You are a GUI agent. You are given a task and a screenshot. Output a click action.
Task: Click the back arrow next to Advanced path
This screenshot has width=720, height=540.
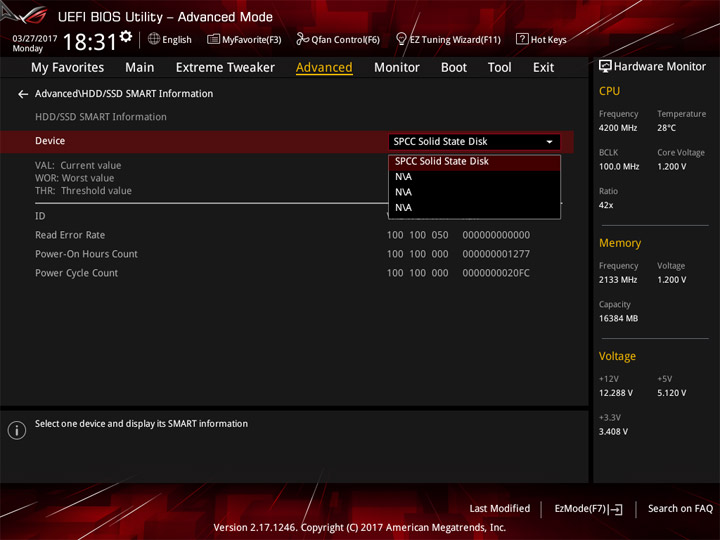click(x=22, y=94)
